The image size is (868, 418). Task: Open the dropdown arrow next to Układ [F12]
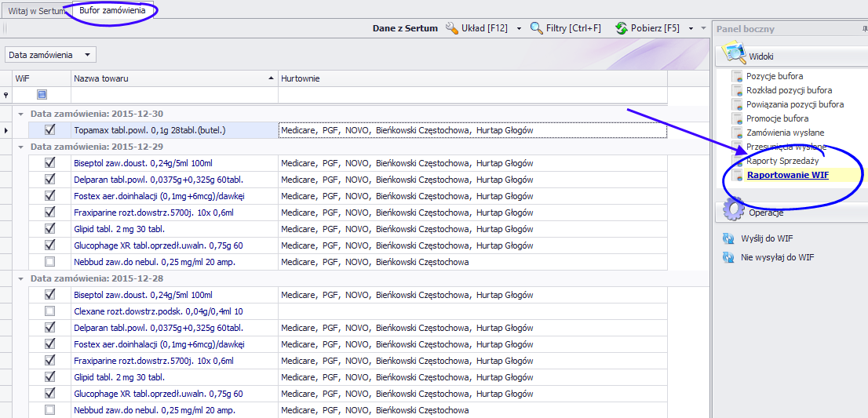point(518,29)
